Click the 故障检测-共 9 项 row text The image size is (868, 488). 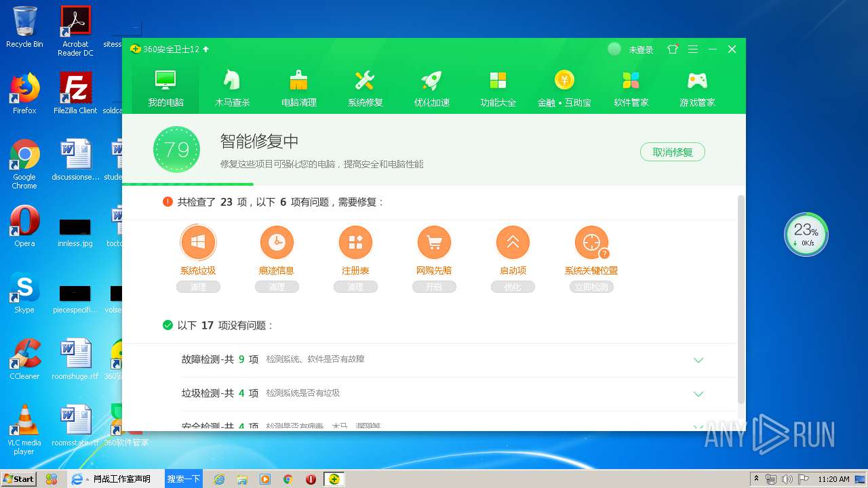tap(220, 359)
